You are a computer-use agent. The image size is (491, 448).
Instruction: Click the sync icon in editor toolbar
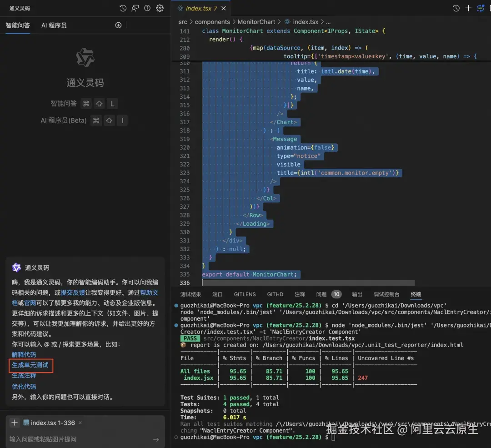pos(481,8)
